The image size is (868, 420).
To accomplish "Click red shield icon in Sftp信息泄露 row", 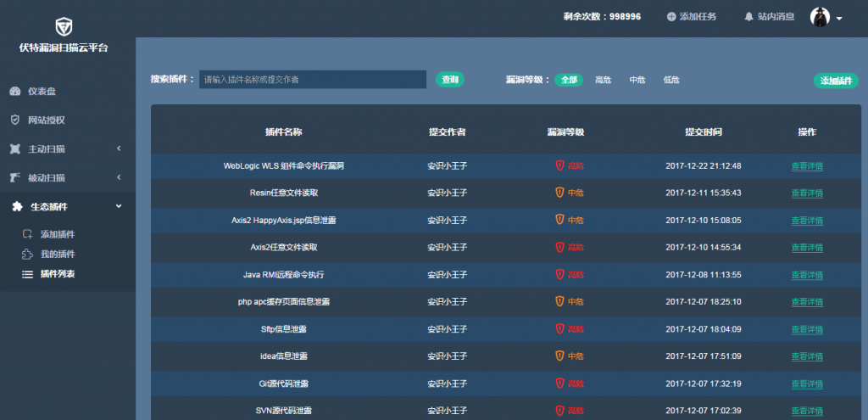I will [x=559, y=328].
